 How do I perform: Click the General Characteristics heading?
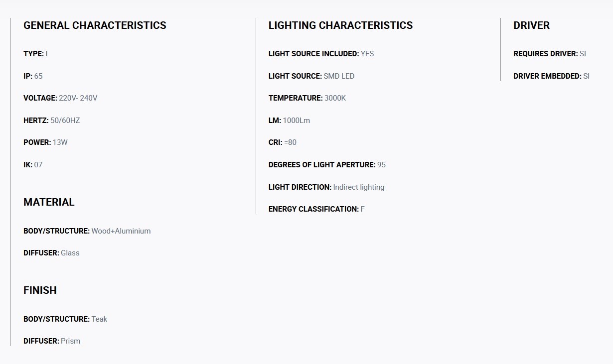(95, 25)
